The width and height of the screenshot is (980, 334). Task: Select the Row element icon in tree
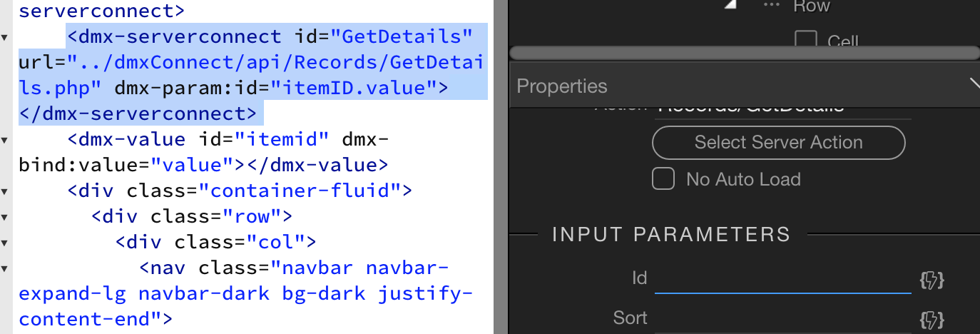pyautogui.click(x=770, y=4)
